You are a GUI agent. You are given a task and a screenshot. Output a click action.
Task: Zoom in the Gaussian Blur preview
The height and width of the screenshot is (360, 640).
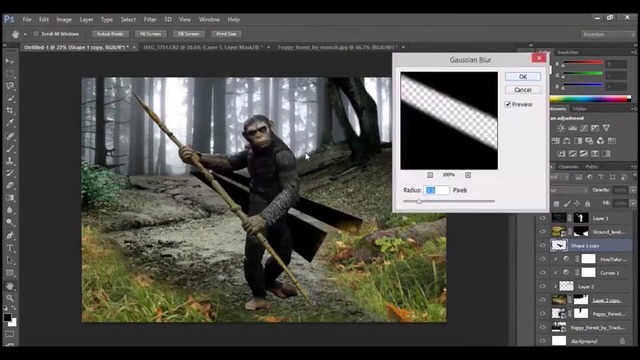tap(468, 175)
